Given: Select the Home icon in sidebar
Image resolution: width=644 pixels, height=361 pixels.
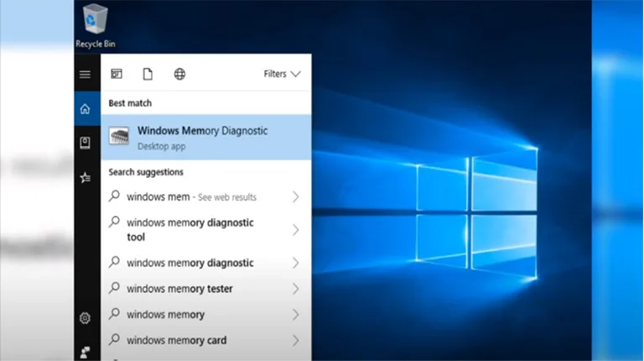Looking at the screenshot, I should 85,109.
